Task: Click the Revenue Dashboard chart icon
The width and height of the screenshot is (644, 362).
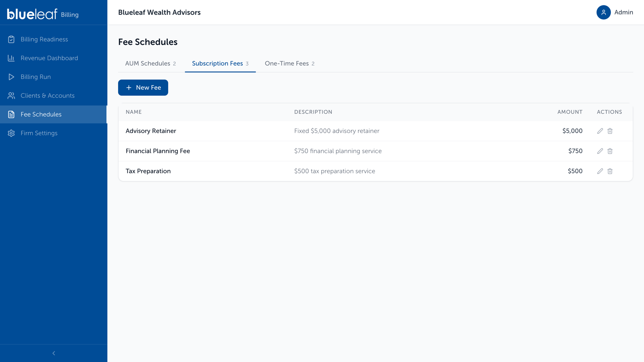Action: (11, 58)
